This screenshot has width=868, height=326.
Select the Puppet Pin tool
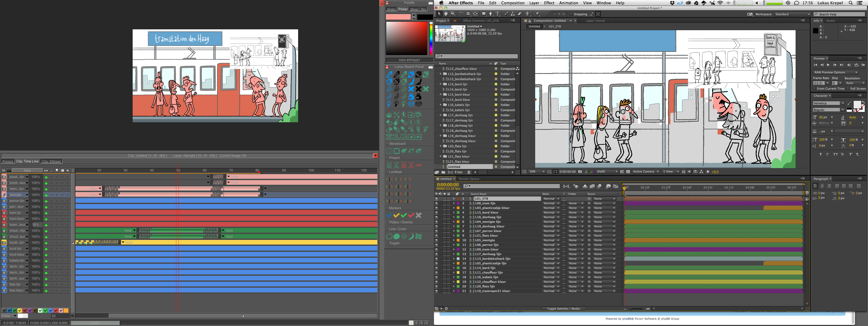click(x=537, y=14)
